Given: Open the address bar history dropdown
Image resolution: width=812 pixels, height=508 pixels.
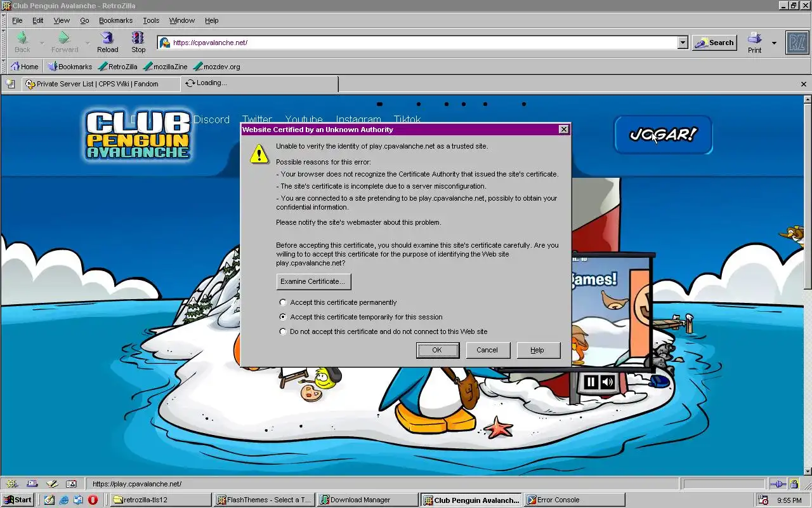Looking at the screenshot, I should click(x=683, y=43).
